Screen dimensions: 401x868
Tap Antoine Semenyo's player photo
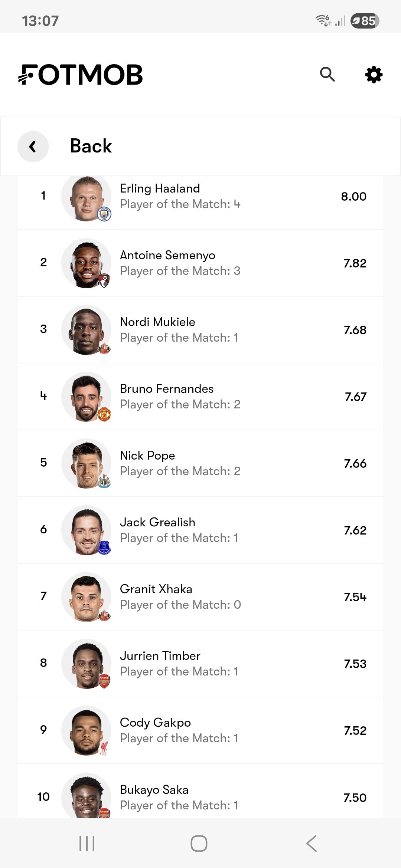tap(87, 263)
